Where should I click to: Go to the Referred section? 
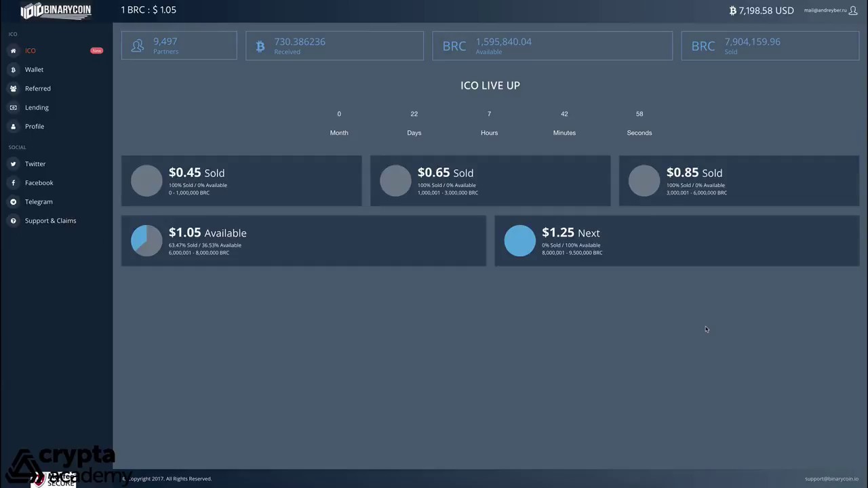tap(38, 89)
